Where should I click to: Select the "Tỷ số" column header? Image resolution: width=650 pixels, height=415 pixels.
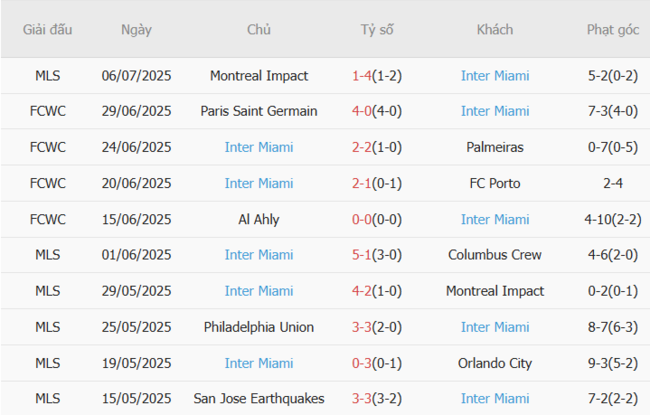click(377, 30)
